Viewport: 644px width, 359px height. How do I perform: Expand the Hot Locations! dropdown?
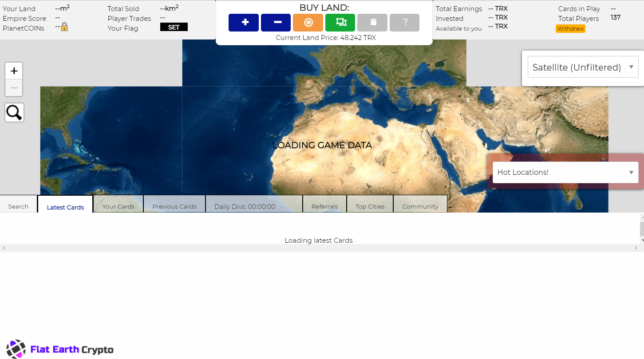(x=565, y=172)
